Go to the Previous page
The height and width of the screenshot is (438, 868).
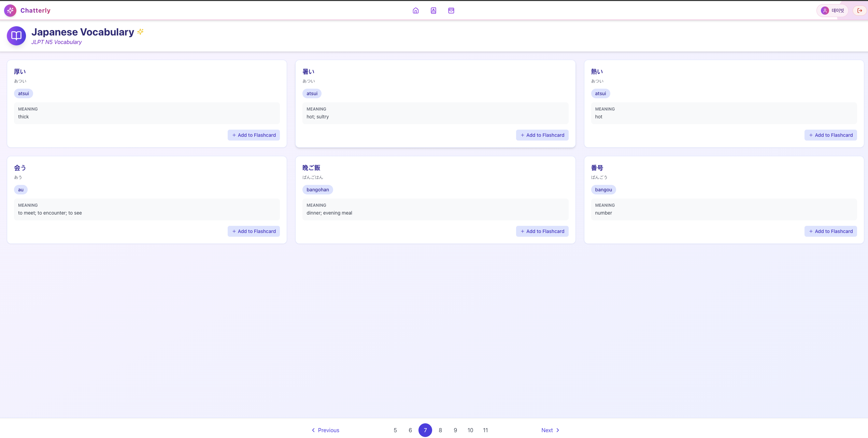coord(325,430)
